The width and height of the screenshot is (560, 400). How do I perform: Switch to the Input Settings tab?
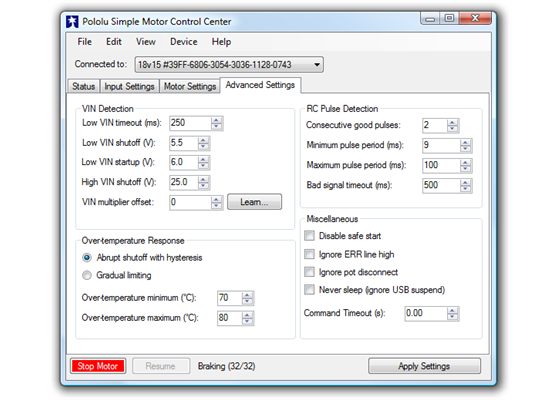coord(129,86)
